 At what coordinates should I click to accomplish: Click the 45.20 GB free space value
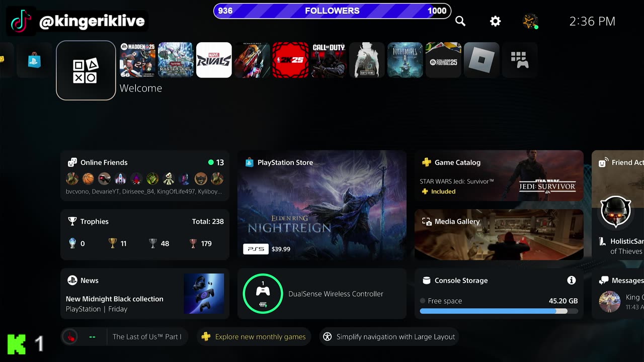click(x=563, y=301)
